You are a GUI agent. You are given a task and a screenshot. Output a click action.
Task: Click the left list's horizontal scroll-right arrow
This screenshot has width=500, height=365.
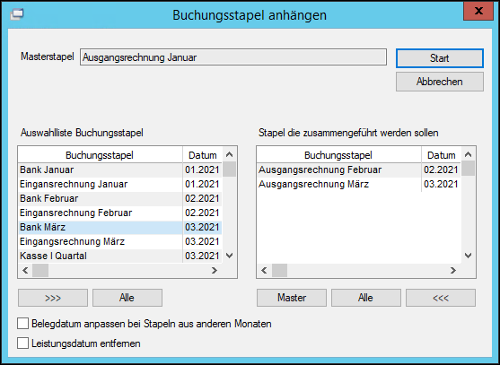[x=214, y=270]
